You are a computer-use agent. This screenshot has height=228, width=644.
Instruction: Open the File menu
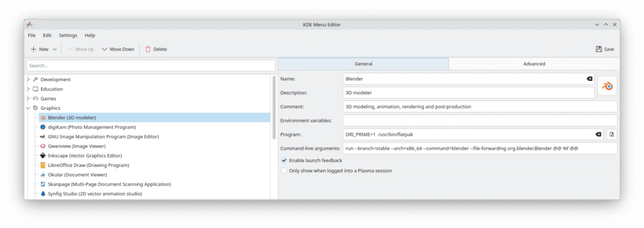click(x=31, y=35)
